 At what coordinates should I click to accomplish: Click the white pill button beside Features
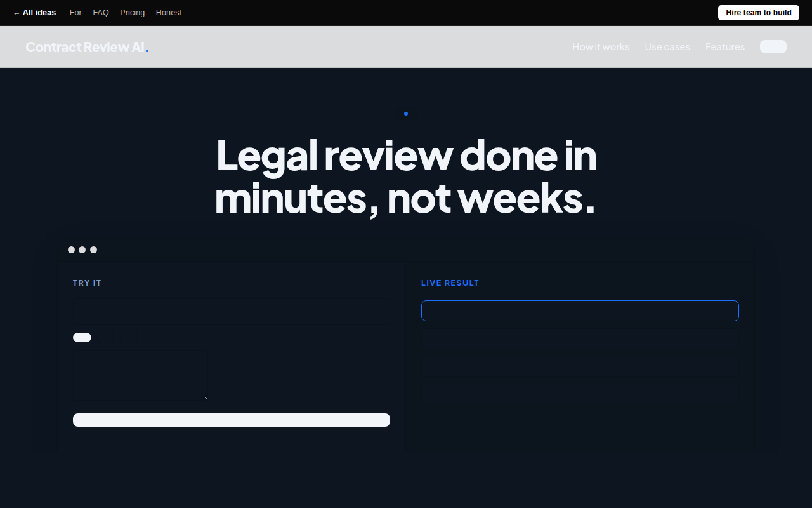(x=773, y=47)
